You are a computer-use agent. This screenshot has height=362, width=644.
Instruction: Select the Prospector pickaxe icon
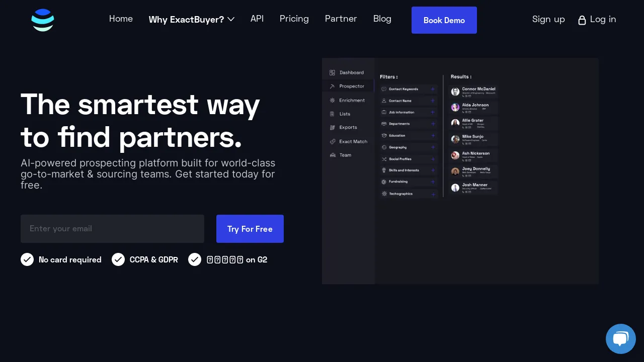pos(332,86)
